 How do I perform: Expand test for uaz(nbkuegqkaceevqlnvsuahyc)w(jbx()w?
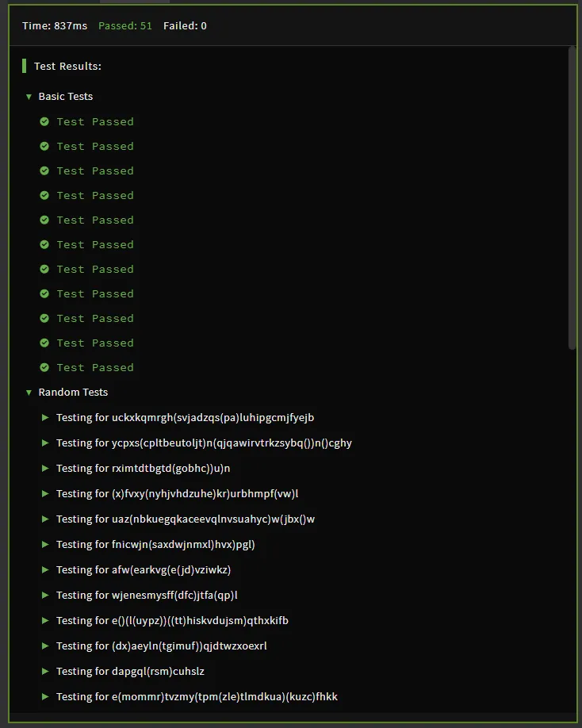click(x=45, y=519)
